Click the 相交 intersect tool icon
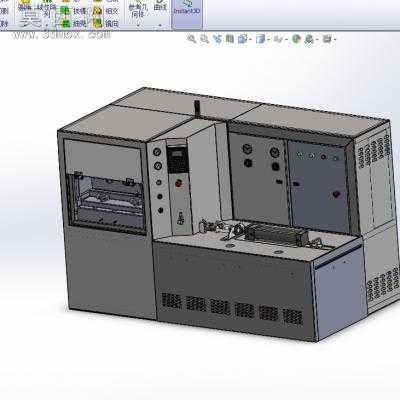 (x=97, y=11)
